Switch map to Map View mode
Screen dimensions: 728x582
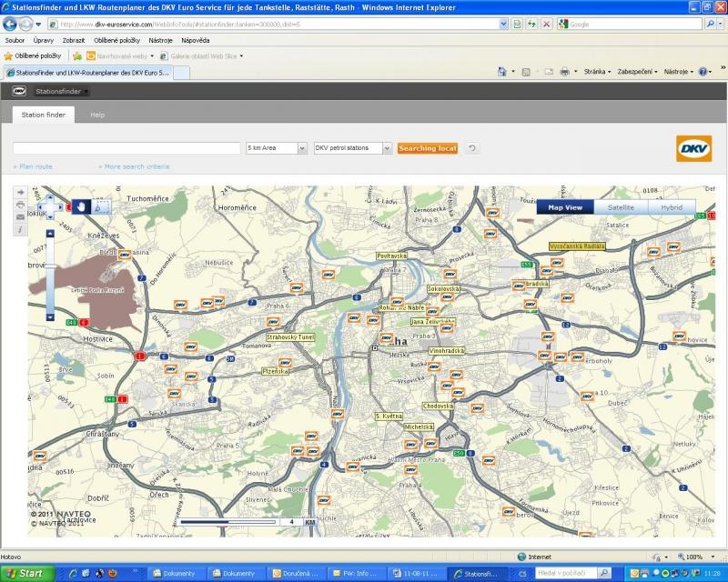tap(565, 207)
